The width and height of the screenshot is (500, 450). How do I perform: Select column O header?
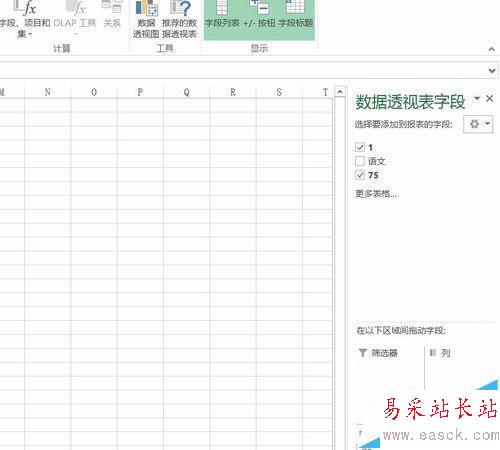click(x=94, y=92)
